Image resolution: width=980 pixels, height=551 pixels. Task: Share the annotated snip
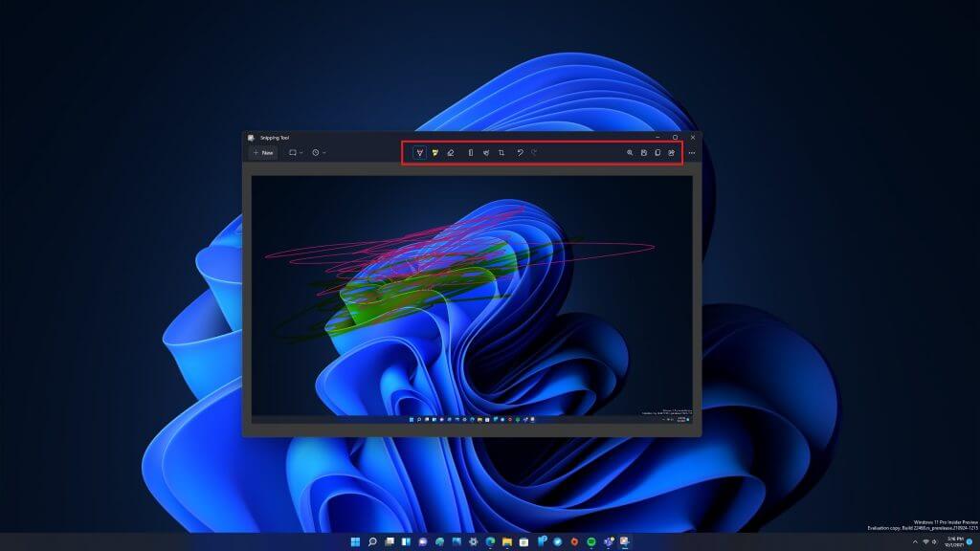[673, 152]
